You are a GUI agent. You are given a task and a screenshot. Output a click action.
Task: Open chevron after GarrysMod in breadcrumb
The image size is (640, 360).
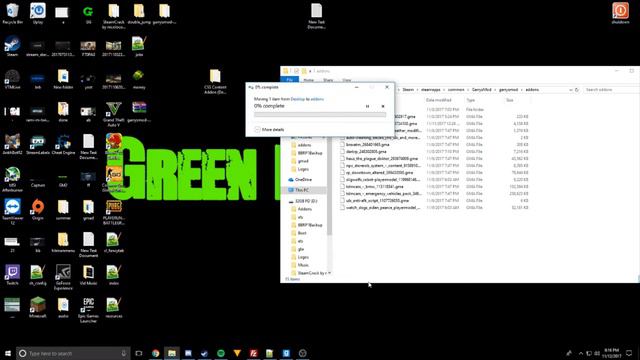click(496, 89)
